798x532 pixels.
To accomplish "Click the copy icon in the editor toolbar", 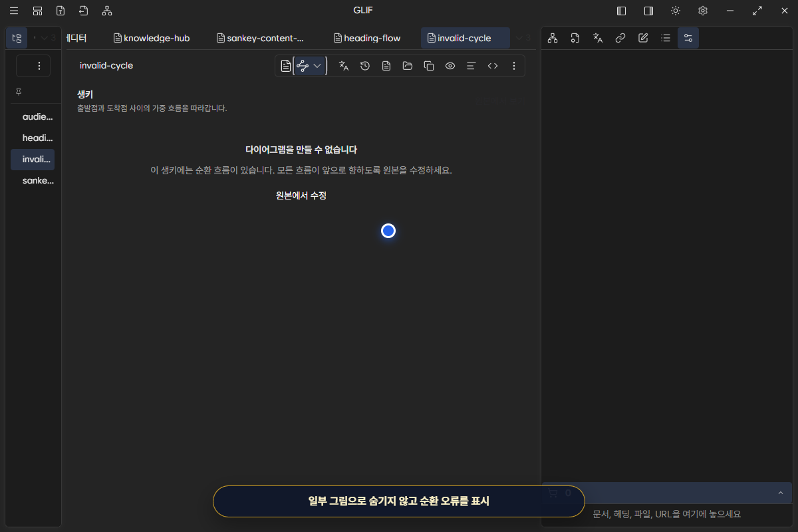I will (429, 66).
